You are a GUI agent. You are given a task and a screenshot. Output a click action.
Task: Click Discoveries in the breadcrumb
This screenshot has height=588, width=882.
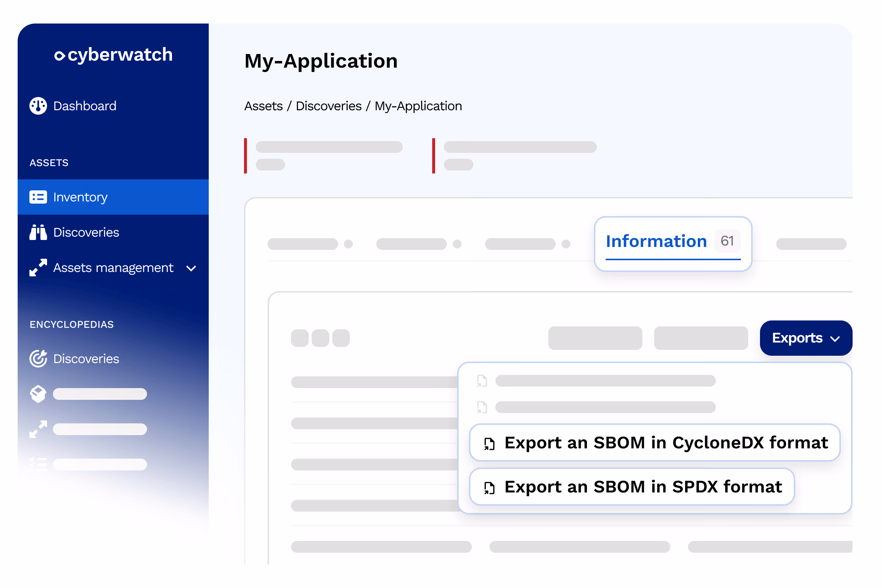pyautogui.click(x=329, y=106)
